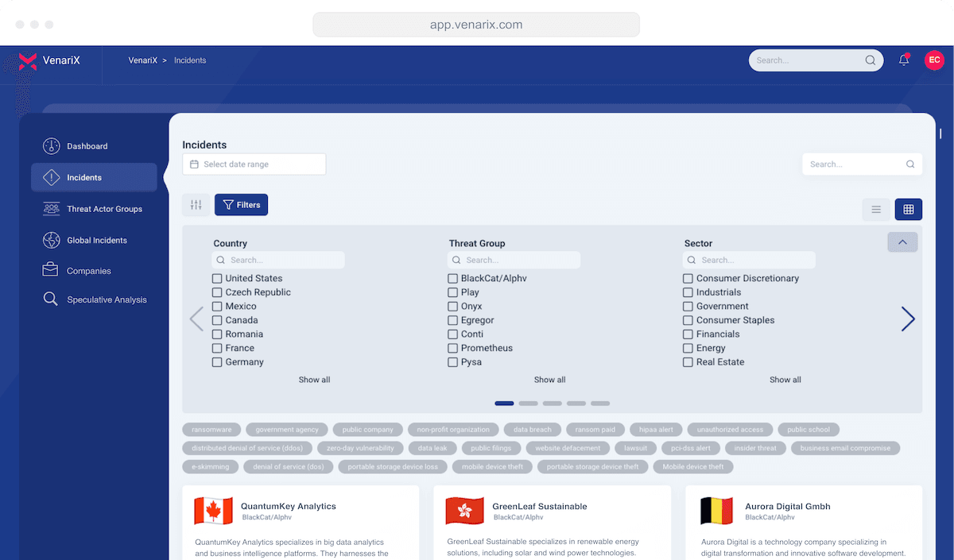Click the Global Incidents globe icon
This screenshot has width=954, height=560.
[x=51, y=240]
